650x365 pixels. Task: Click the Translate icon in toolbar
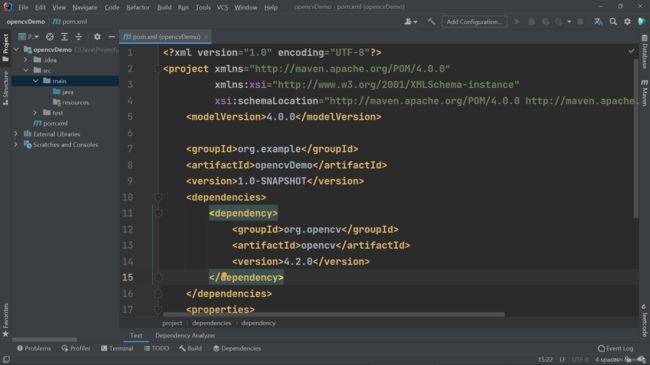point(598,22)
